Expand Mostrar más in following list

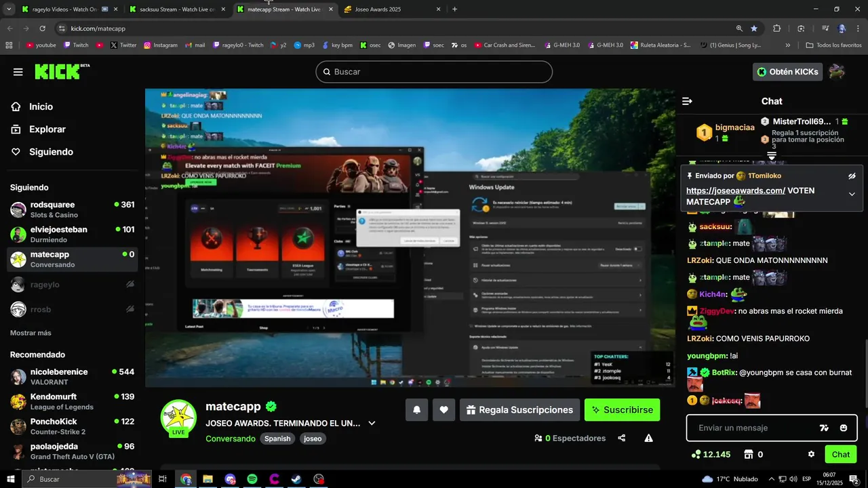click(x=31, y=333)
